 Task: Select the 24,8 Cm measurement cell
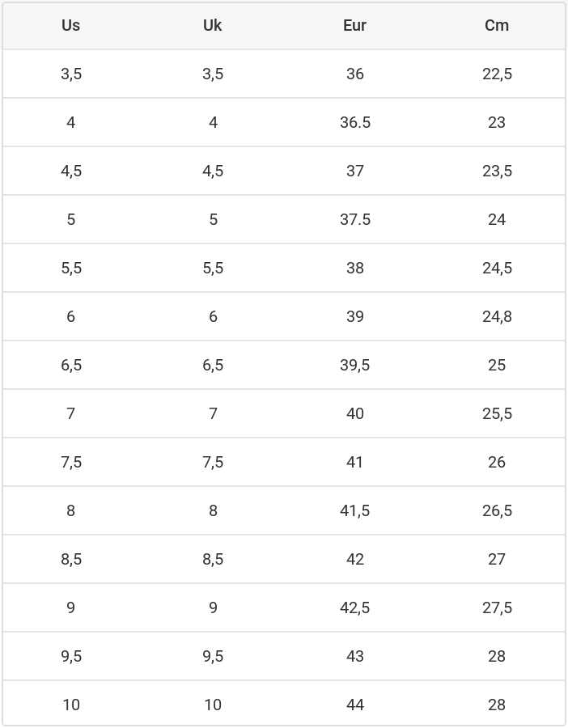(x=497, y=316)
